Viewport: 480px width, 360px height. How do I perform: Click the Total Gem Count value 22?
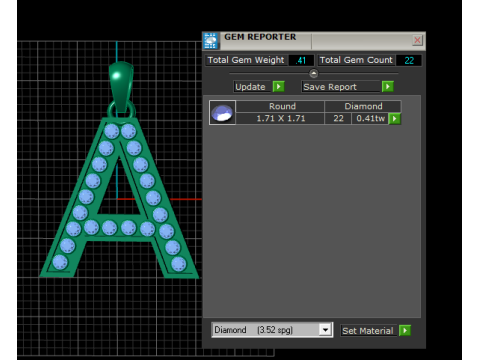point(409,60)
